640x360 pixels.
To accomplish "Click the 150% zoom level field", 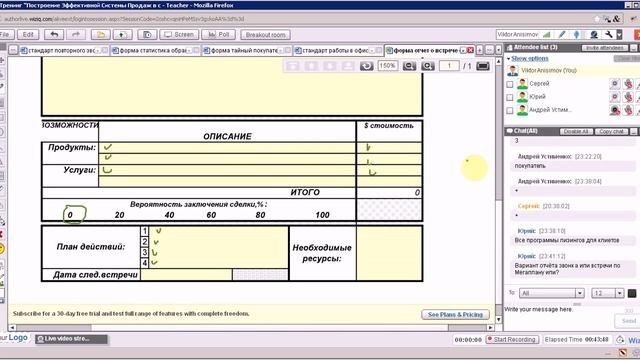I will coord(387,66).
